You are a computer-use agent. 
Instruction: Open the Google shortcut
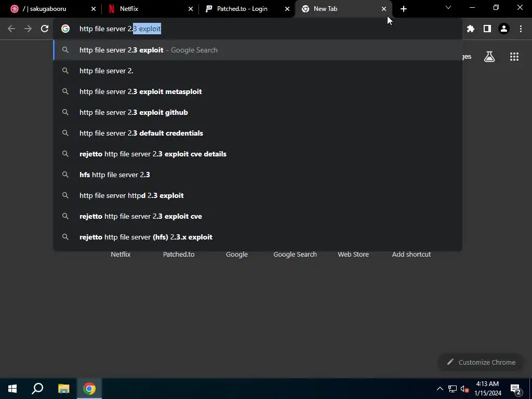[237, 255]
